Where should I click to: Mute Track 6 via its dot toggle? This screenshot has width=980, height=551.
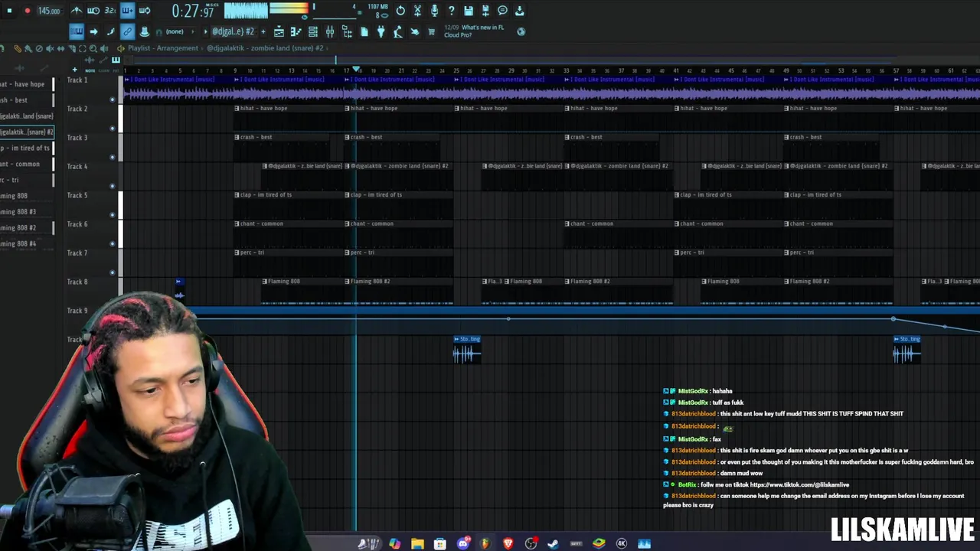(x=113, y=244)
